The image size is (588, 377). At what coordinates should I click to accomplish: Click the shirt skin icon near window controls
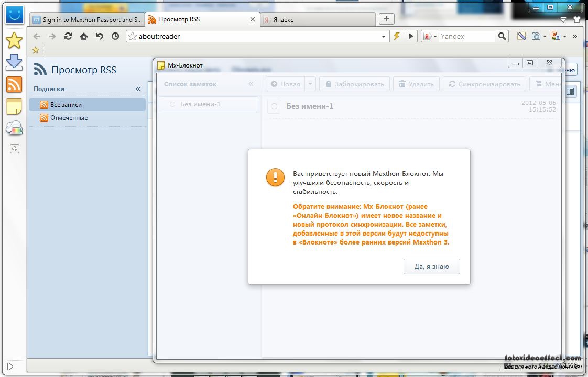577,19
